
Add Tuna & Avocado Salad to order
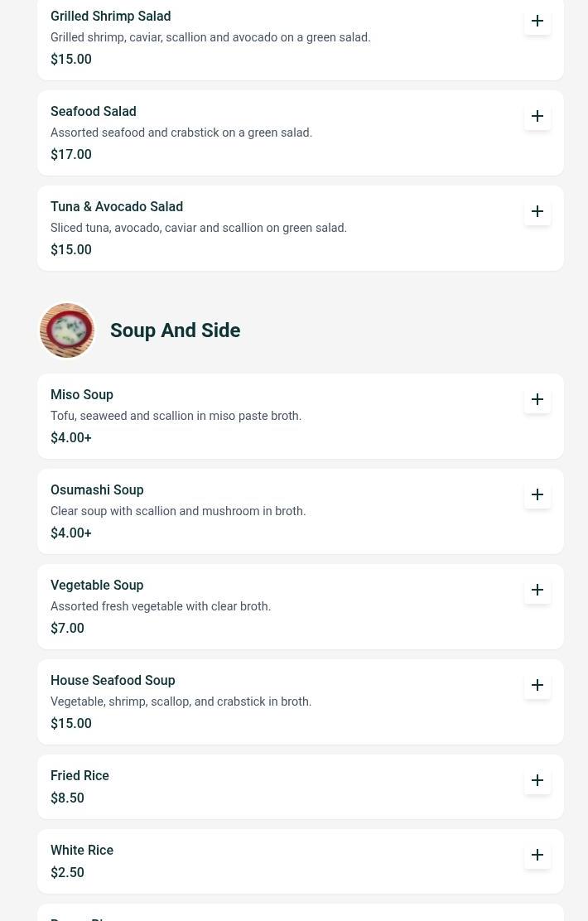click(537, 211)
